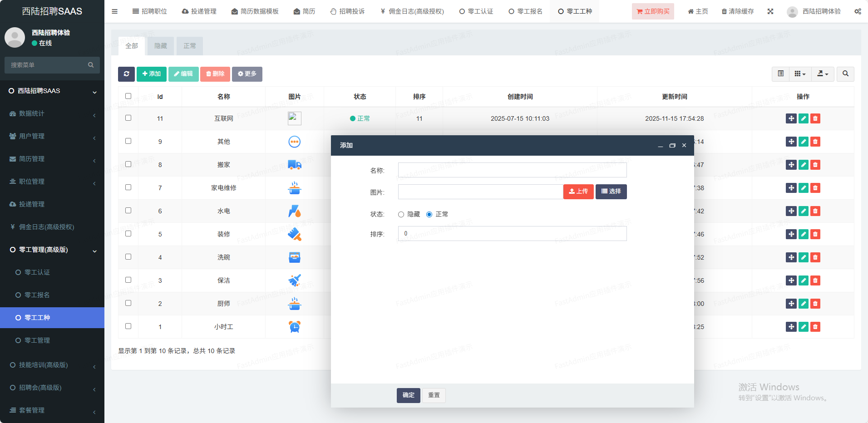
Task: Click the red 上传 upload button
Action: (578, 192)
